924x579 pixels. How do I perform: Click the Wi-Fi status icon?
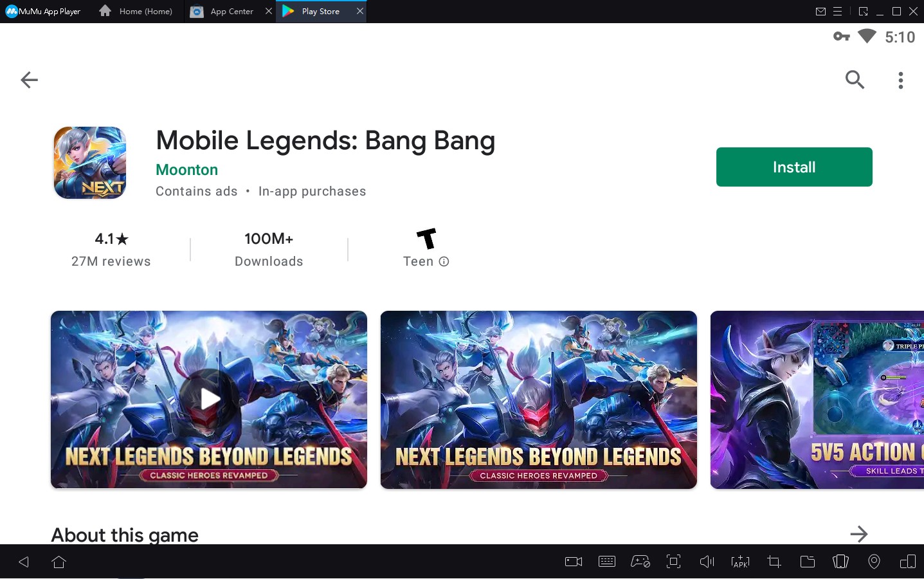[867, 36]
